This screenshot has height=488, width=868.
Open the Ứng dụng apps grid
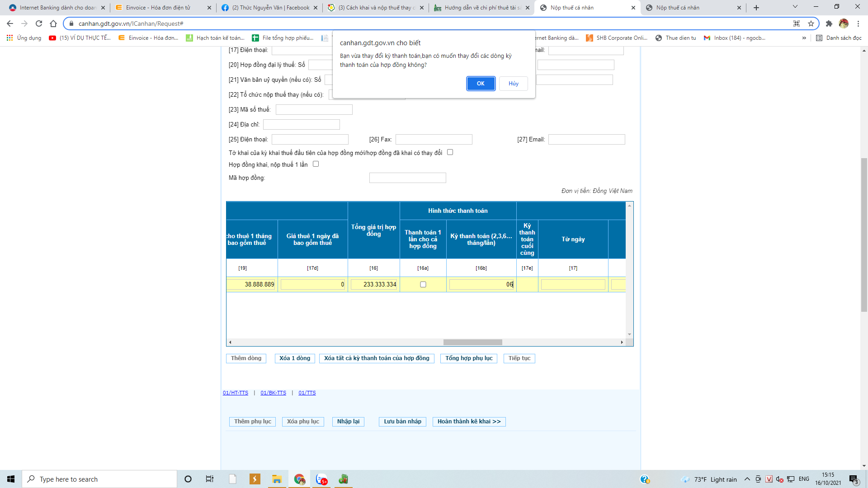(x=9, y=38)
